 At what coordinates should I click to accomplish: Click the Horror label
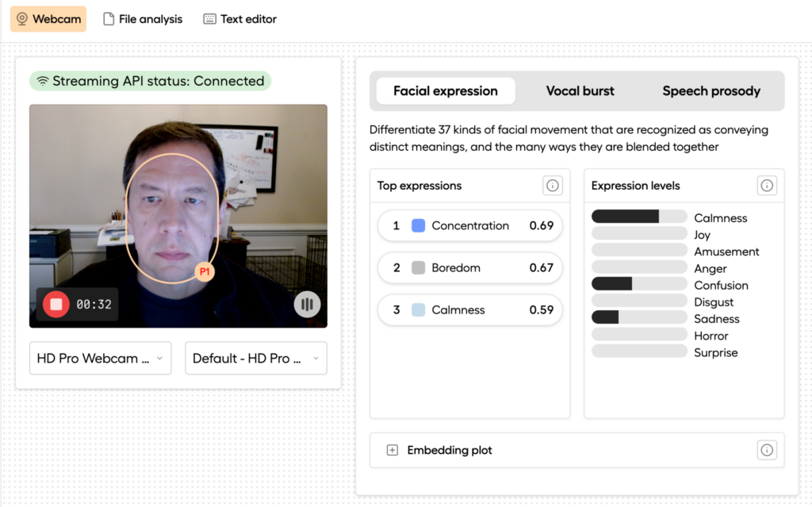point(711,336)
